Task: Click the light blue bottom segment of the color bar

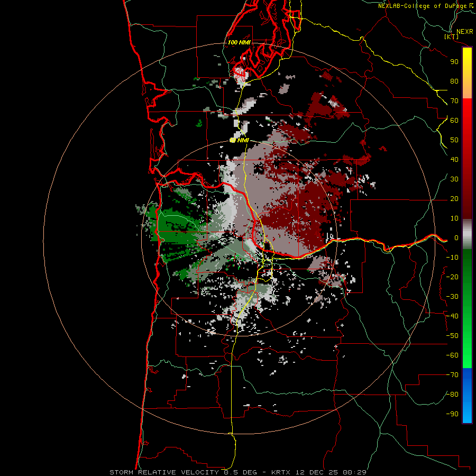Action: 467,411
